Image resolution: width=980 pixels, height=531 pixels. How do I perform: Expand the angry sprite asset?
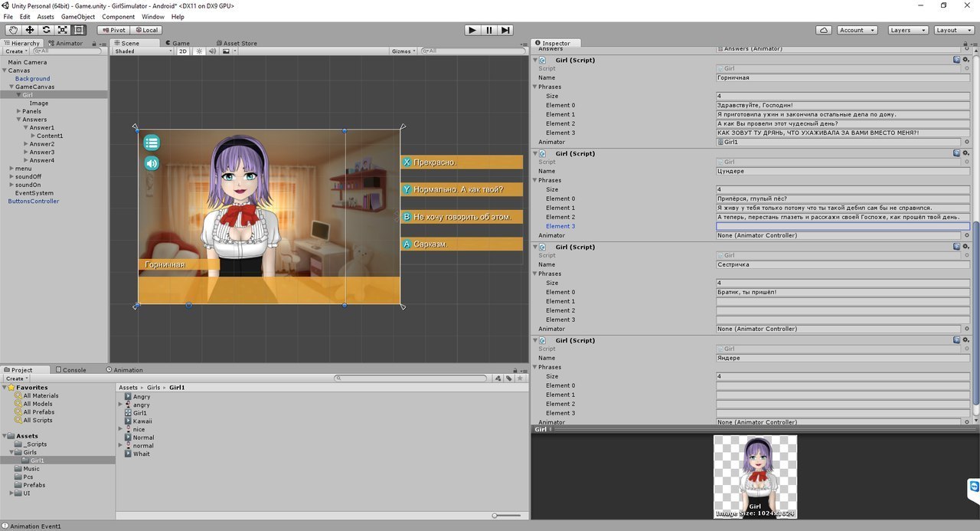pos(120,405)
